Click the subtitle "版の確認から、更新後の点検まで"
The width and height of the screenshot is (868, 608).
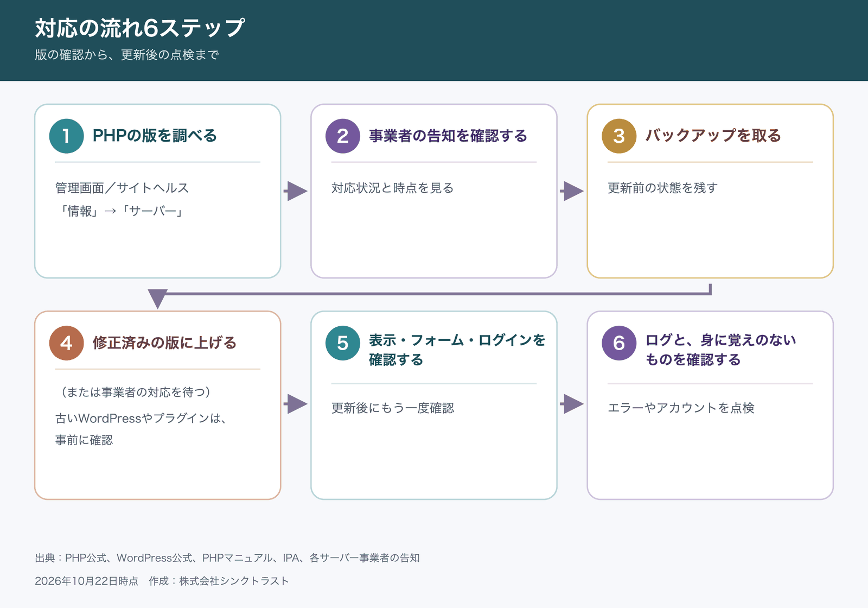click(x=127, y=55)
